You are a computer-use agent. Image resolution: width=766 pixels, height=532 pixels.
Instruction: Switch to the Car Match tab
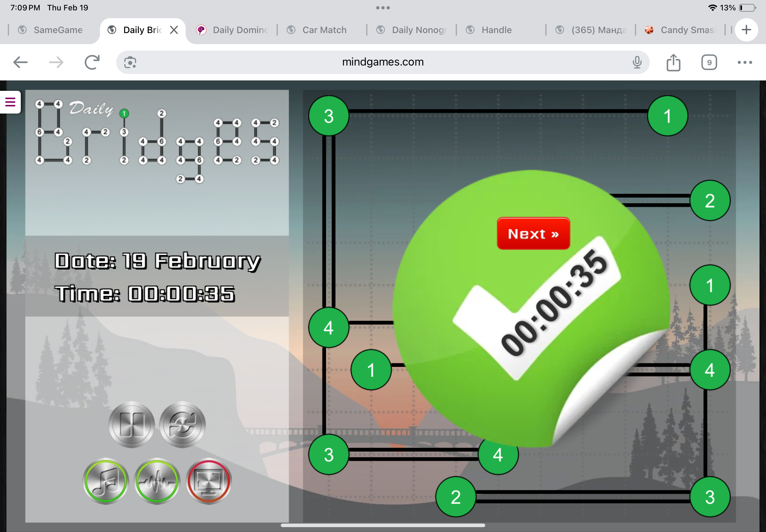(324, 30)
